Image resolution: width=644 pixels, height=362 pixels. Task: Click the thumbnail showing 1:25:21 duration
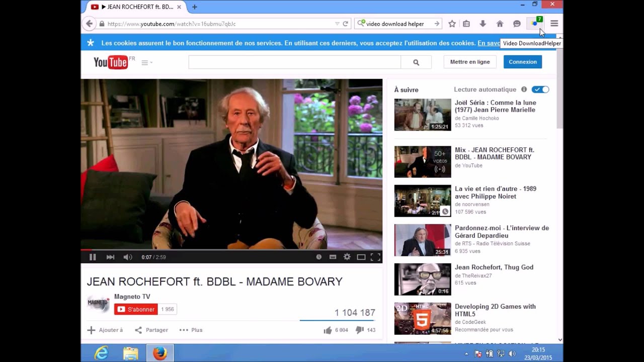[x=423, y=115]
